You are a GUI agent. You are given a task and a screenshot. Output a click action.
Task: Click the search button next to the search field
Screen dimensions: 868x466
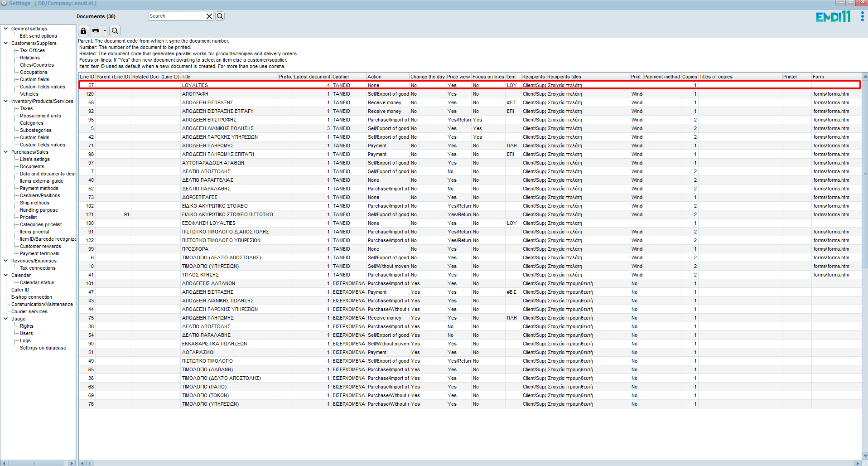[220, 16]
